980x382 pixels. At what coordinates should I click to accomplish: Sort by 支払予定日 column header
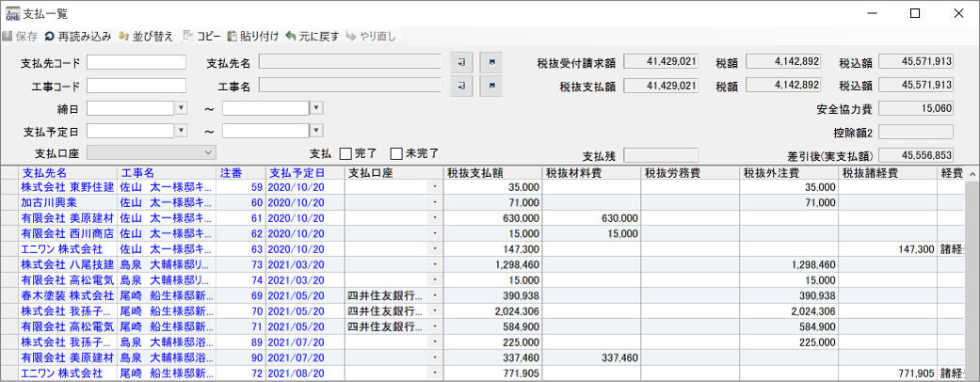click(296, 173)
